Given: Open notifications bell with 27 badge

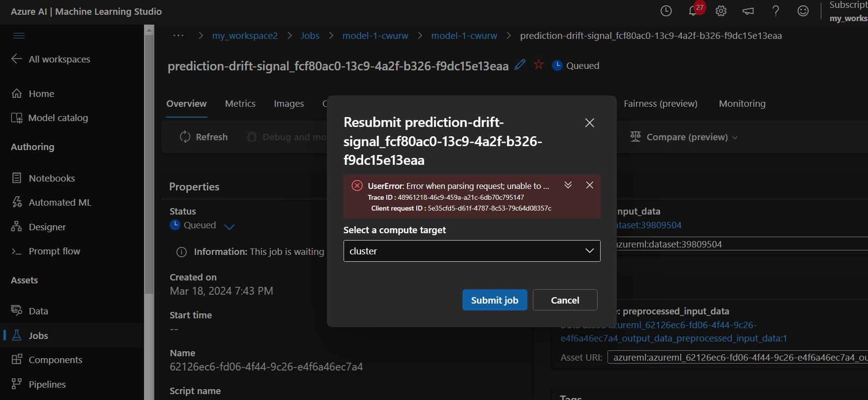Looking at the screenshot, I should [695, 10].
